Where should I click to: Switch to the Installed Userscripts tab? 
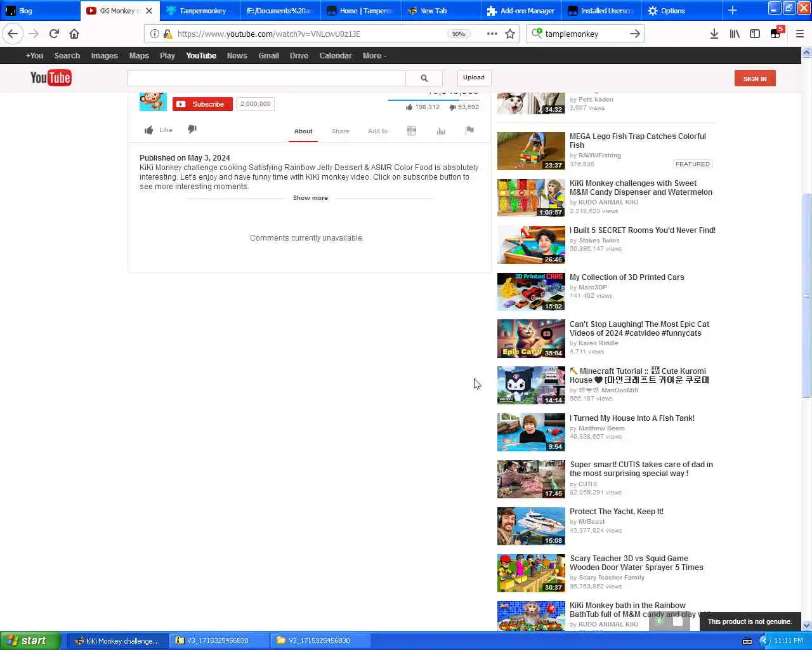click(x=601, y=11)
